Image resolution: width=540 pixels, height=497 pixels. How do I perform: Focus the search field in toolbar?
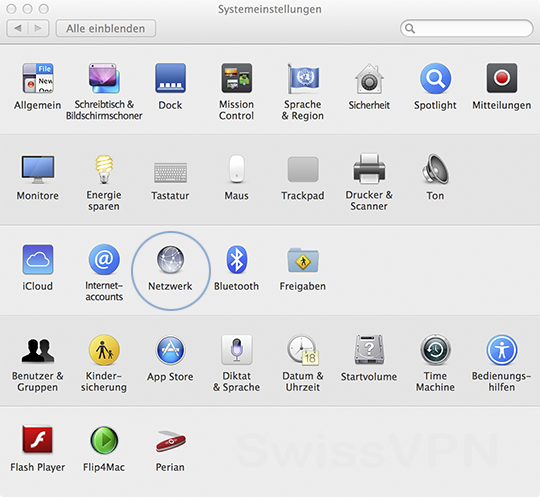click(467, 28)
